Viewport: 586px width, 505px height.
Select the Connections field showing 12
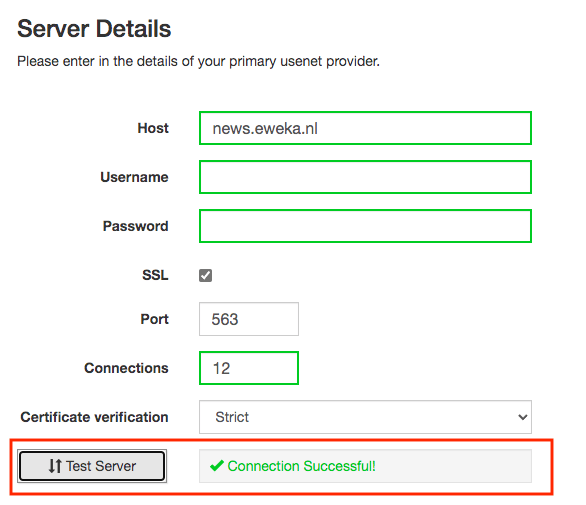249,368
